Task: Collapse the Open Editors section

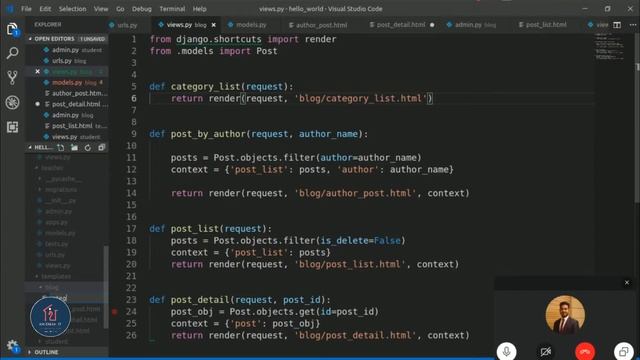Action: pyautogui.click(x=54, y=39)
